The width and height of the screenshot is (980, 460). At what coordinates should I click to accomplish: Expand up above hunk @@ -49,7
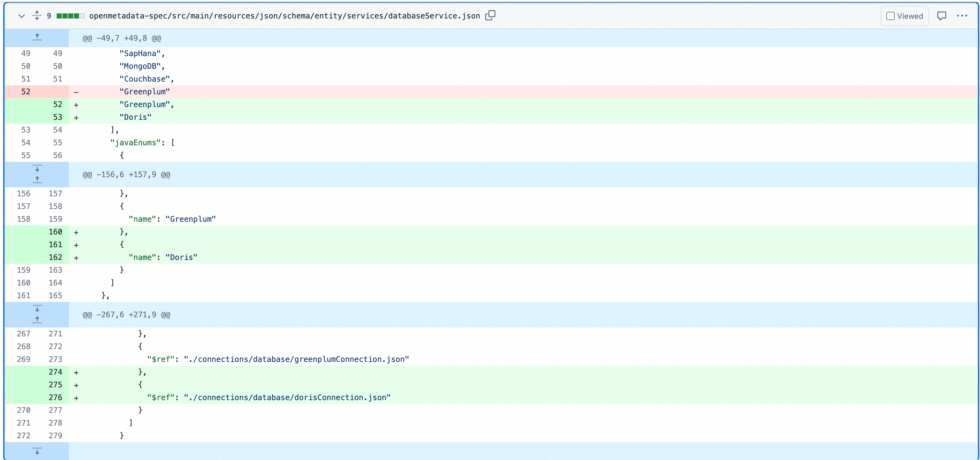tap(37, 37)
